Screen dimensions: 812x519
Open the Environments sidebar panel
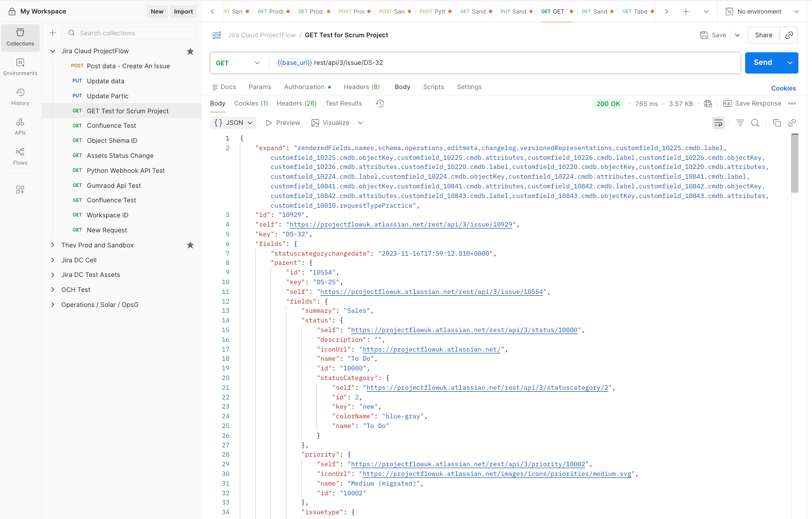point(20,67)
